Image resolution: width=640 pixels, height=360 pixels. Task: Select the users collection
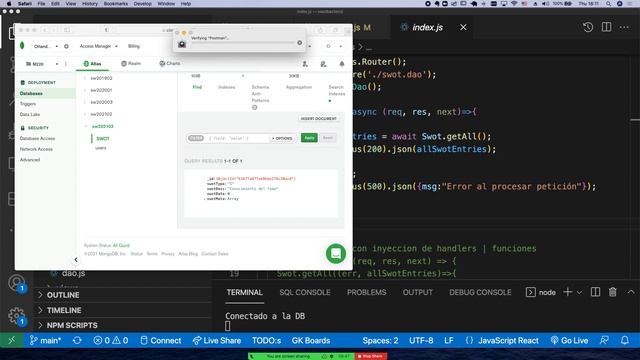100,148
